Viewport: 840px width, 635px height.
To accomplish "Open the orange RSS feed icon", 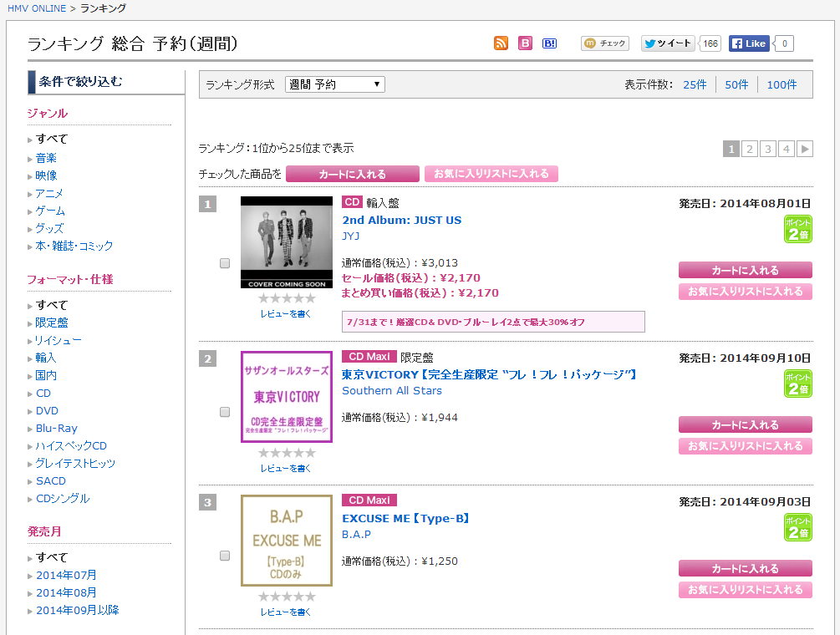I will 501,43.
